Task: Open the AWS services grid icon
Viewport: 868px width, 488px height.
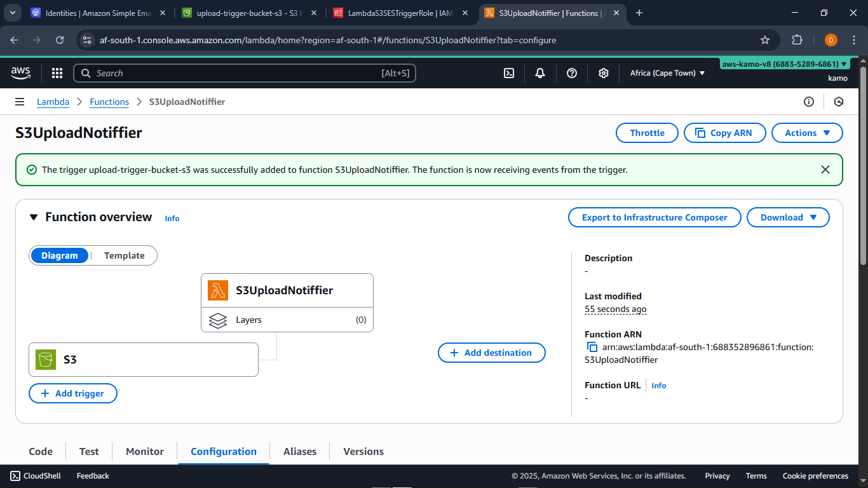Action: coord(57,73)
